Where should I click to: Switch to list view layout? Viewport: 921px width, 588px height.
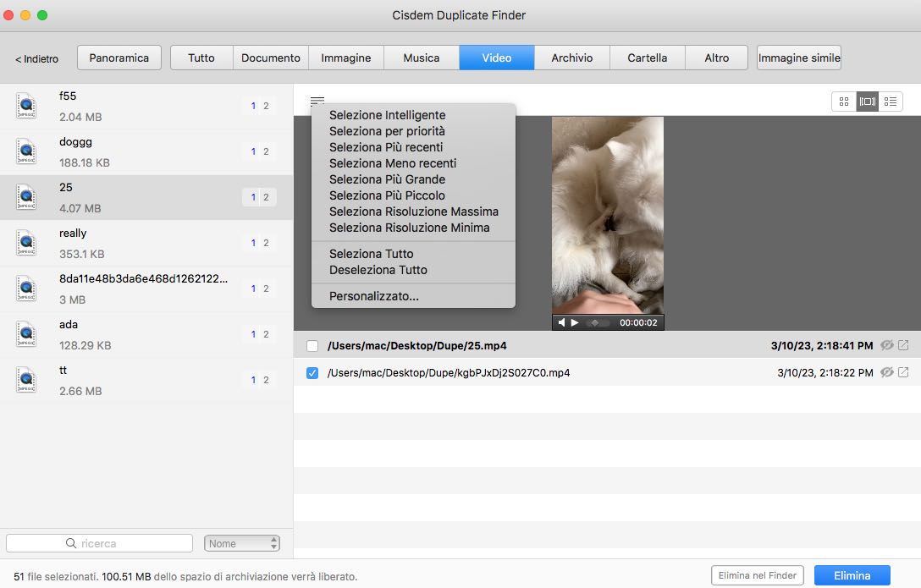[x=891, y=102]
